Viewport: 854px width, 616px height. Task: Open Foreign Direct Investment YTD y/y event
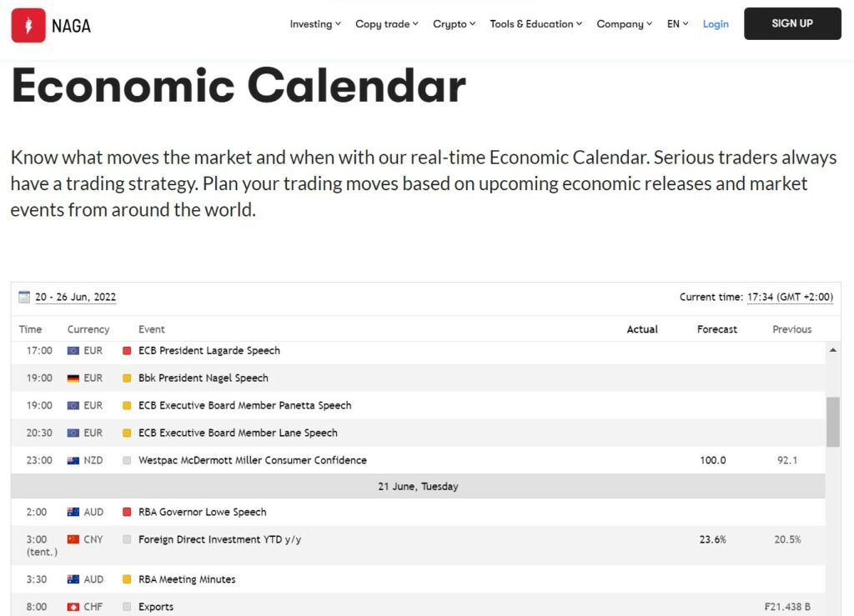(219, 539)
